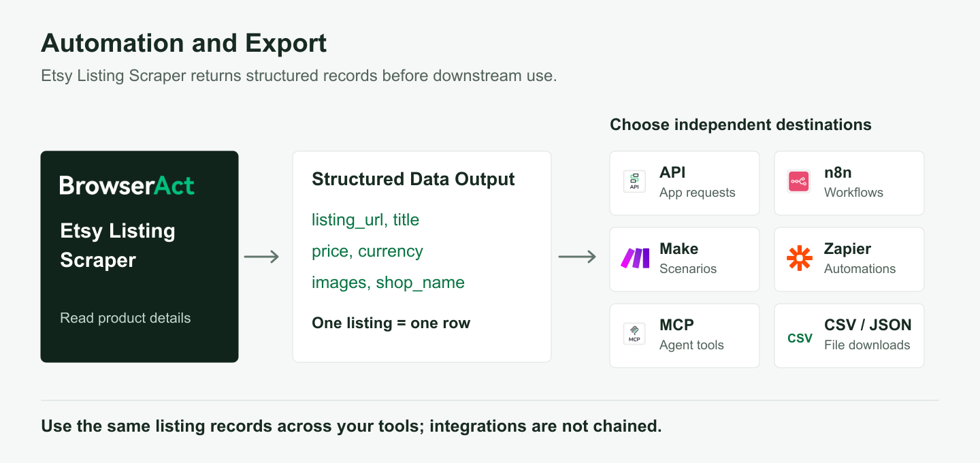The image size is (980, 463).
Task: Select the API App requests card
Action: (685, 182)
